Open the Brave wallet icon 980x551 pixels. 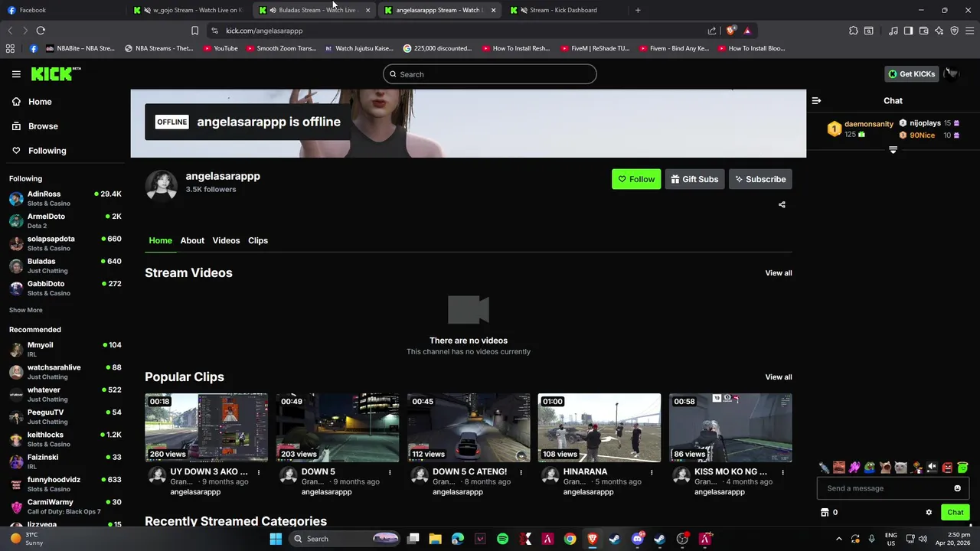coord(923,31)
